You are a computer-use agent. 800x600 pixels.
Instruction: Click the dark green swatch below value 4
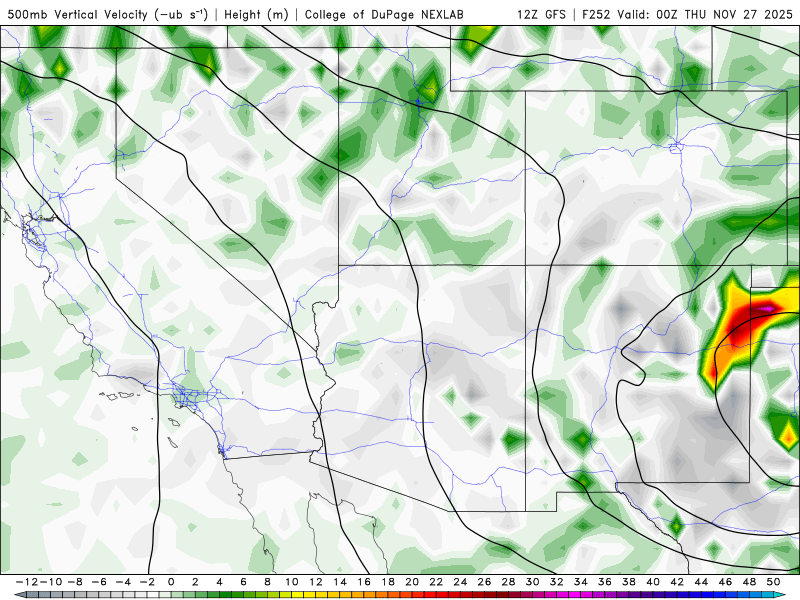[225, 595]
